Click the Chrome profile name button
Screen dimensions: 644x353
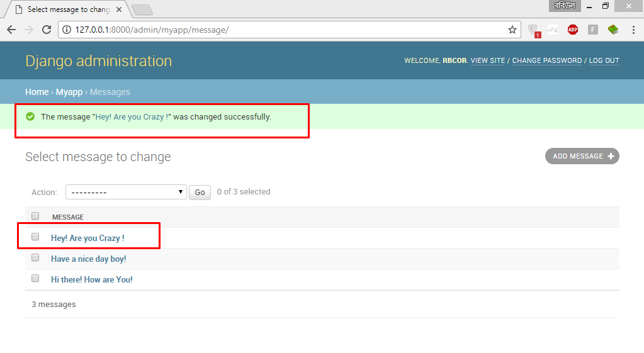pos(563,6)
